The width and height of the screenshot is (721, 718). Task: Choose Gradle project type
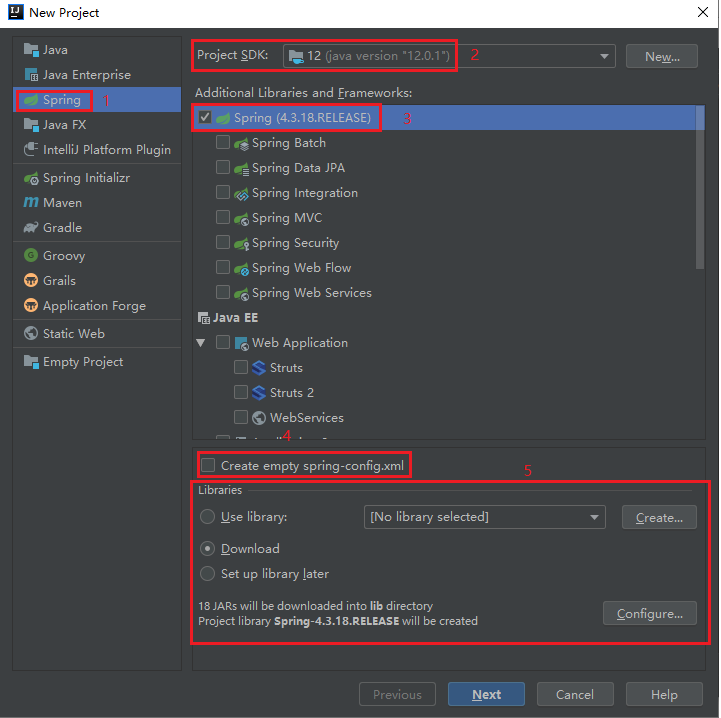pos(97,228)
